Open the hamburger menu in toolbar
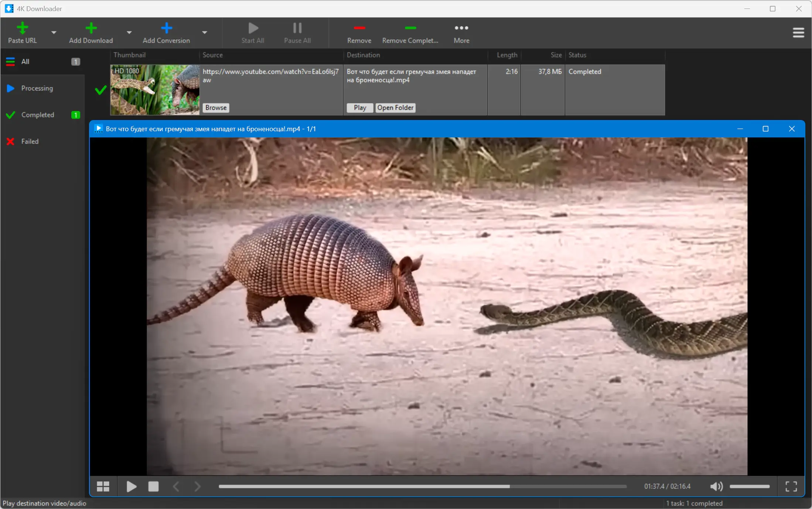Image resolution: width=812 pixels, height=509 pixels. point(798,33)
